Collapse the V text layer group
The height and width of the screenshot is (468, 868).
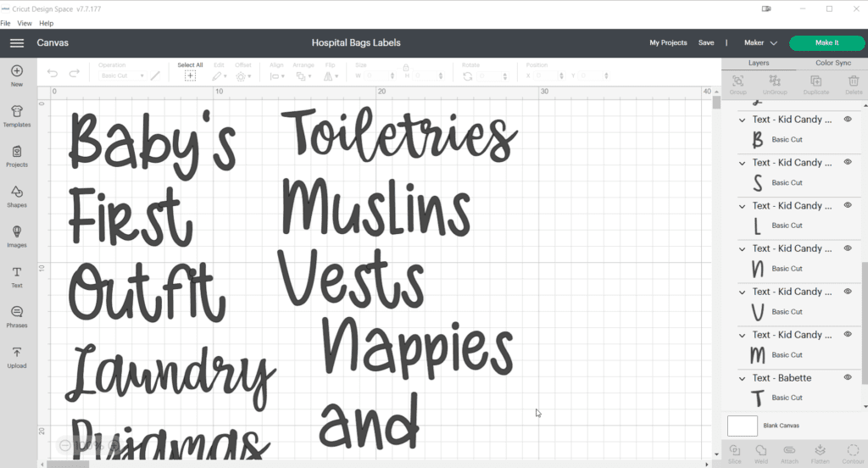(742, 292)
